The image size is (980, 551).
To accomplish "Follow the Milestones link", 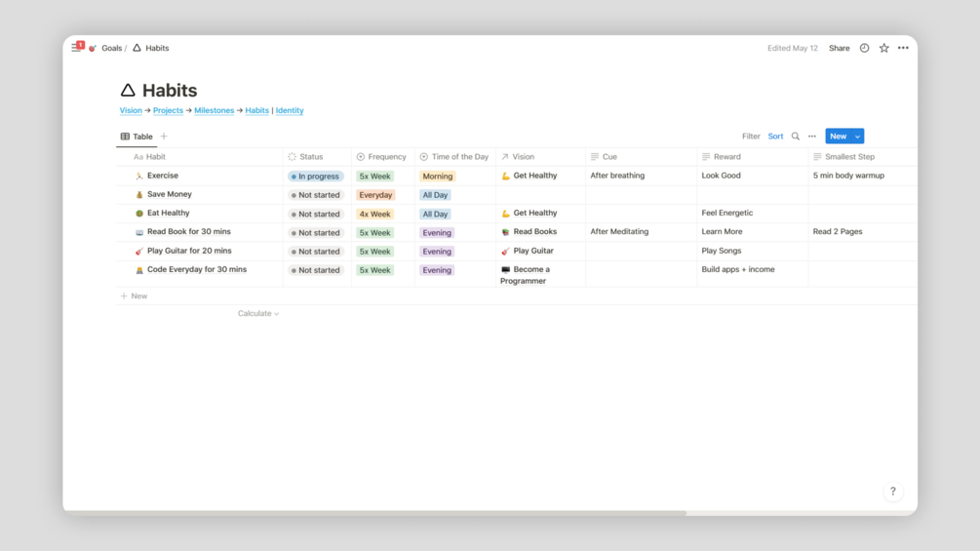I will 214,110.
